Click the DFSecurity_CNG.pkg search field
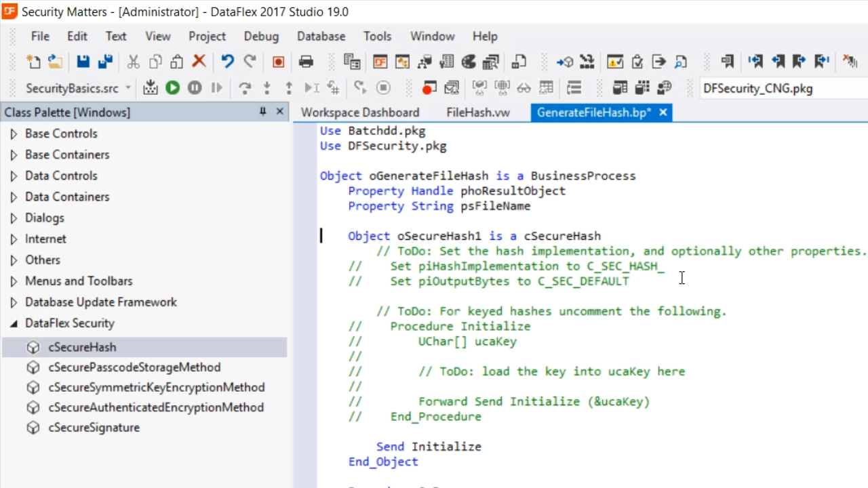Image resolution: width=868 pixels, height=488 pixels. pos(780,88)
